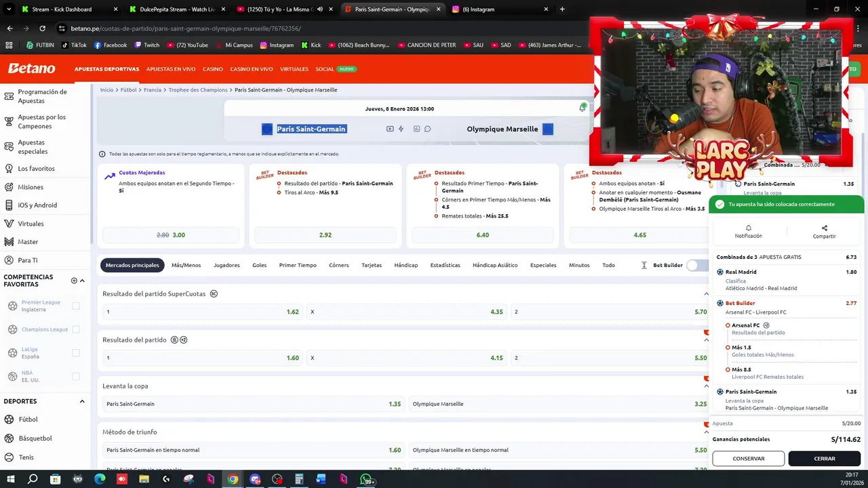Click Olympique Marseille team name in header
The width and height of the screenshot is (868, 488).
(502, 129)
